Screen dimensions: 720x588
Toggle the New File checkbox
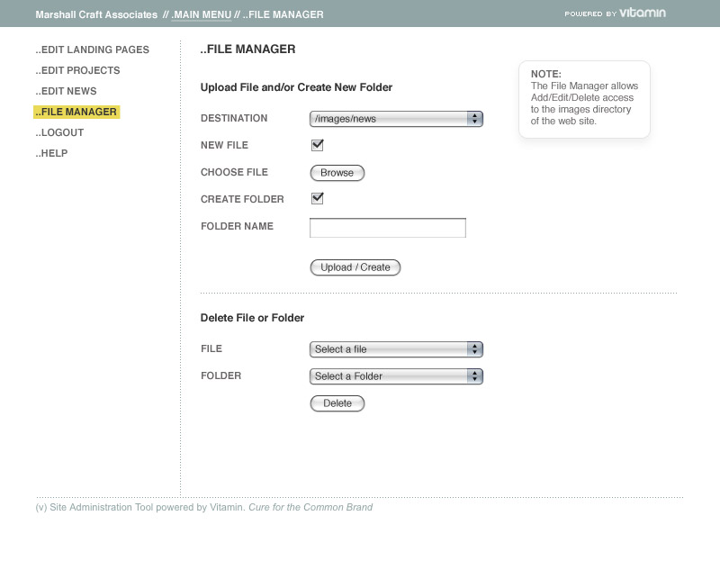click(x=317, y=145)
